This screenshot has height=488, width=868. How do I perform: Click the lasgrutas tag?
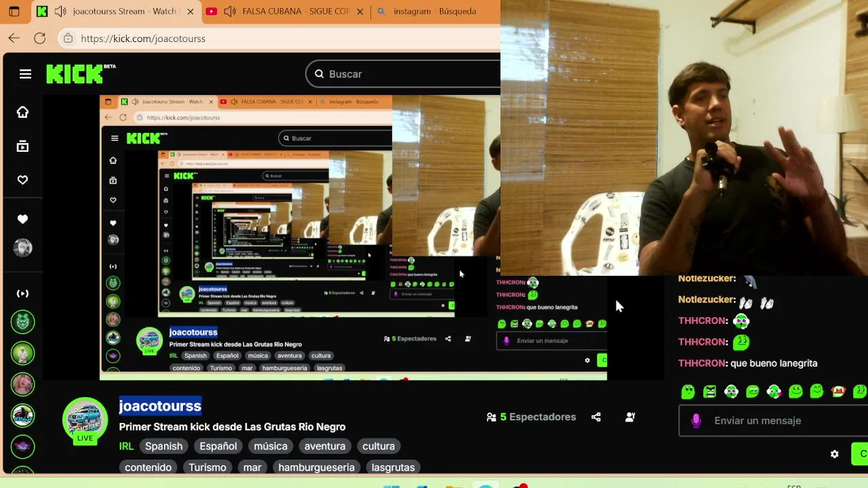tap(393, 467)
